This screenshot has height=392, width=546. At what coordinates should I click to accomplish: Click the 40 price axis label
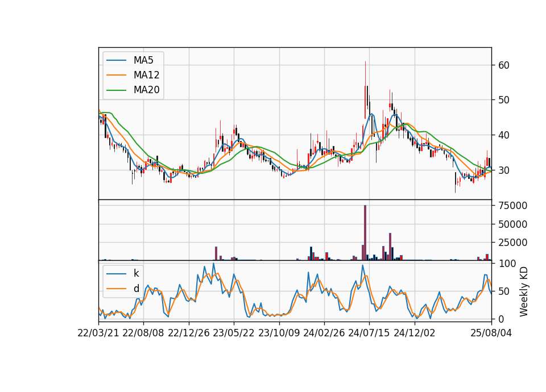(503, 135)
